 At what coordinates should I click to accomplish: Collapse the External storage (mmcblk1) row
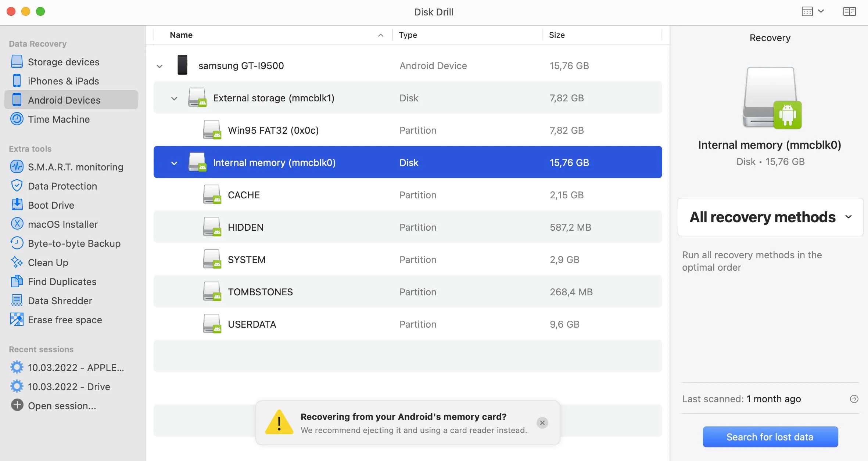[x=173, y=98]
